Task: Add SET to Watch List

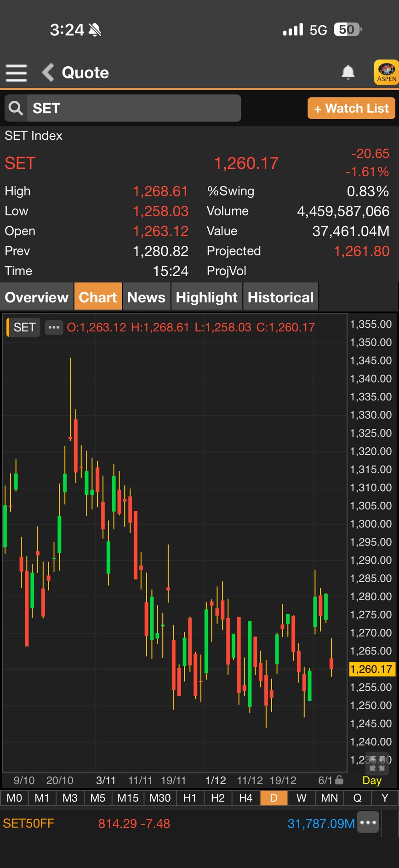Action: pos(351,108)
